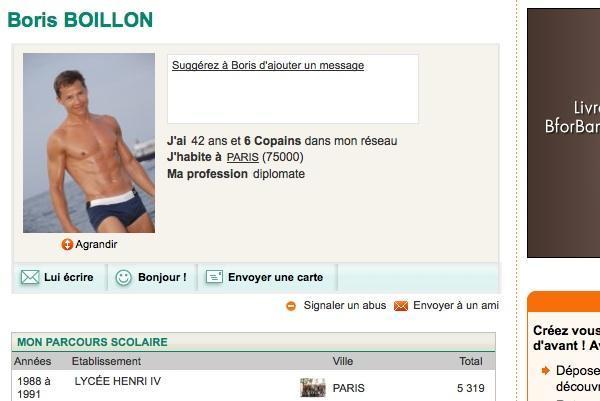Click the envelope icon beside Lui écrire
The height and width of the screenshot is (401, 600).
click(x=30, y=277)
